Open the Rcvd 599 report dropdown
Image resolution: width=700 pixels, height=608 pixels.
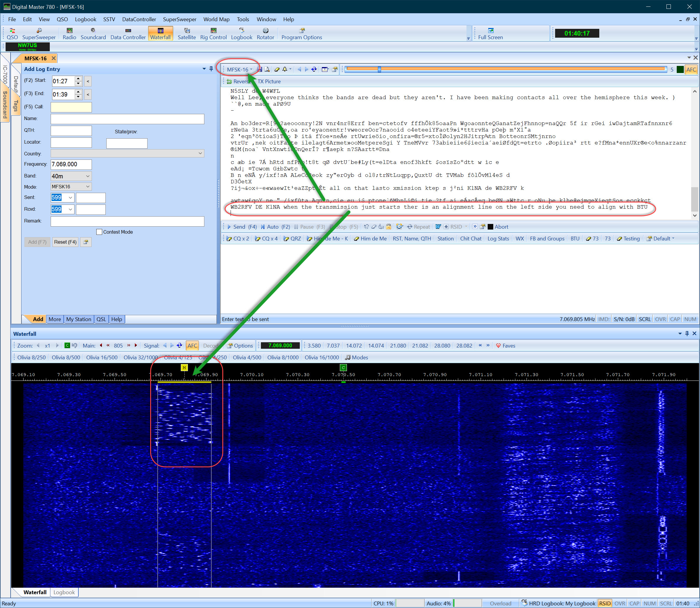(x=71, y=209)
